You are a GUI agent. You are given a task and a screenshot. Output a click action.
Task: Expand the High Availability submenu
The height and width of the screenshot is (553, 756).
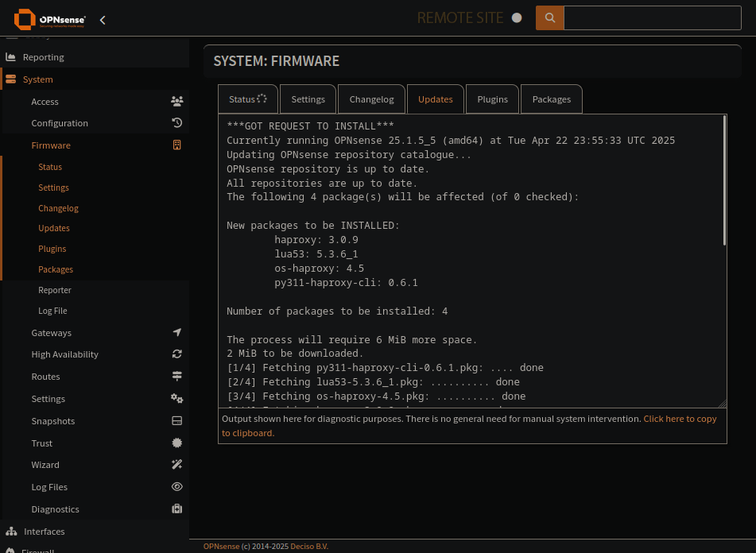pos(95,354)
